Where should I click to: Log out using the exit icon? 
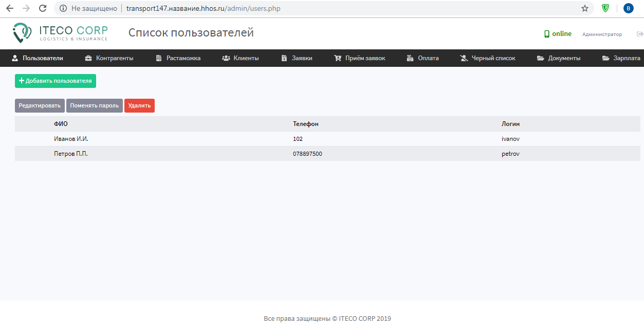(640, 34)
